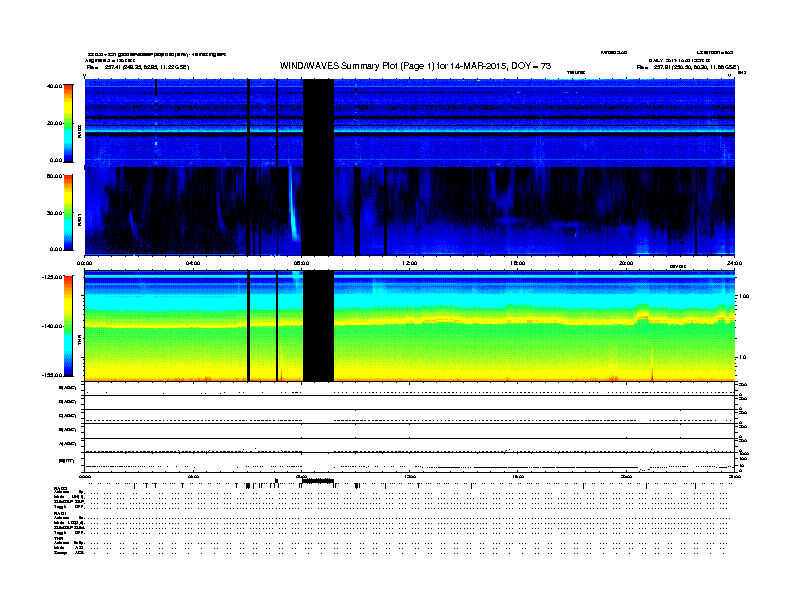
Task: Click the 16:00 tick label under RAD1 panel
Action: (518, 263)
